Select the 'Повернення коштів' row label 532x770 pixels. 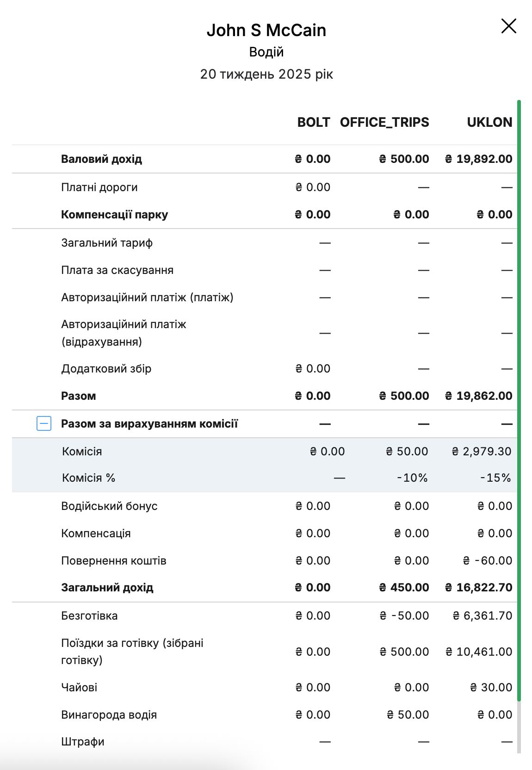114,561
